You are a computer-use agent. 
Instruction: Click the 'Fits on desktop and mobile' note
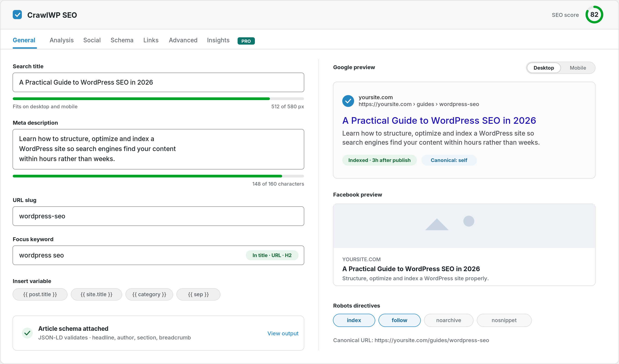coord(45,106)
